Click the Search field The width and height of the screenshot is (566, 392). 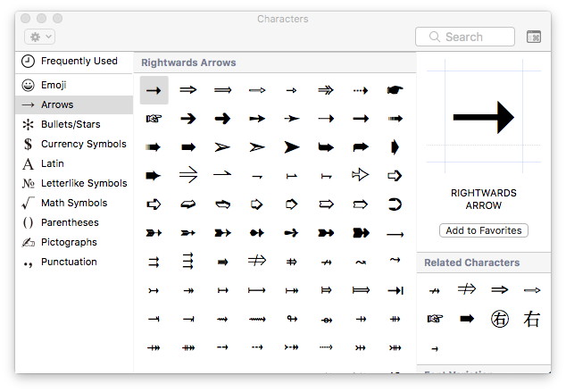[x=465, y=37]
